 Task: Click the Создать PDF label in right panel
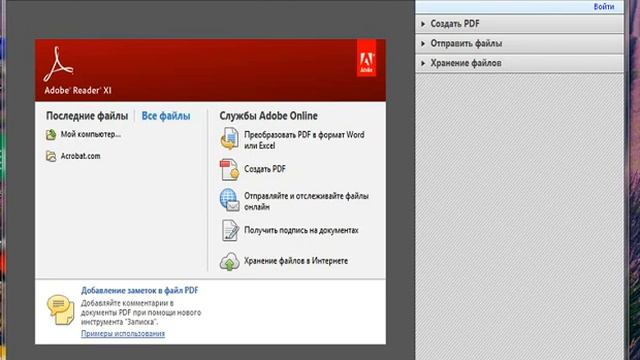click(x=455, y=24)
